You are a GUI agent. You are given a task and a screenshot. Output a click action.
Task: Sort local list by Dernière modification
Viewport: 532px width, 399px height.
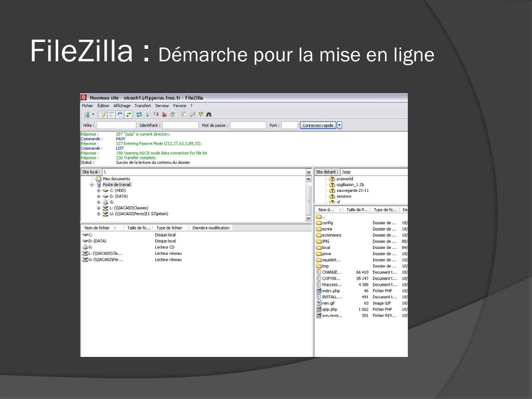pos(211,228)
